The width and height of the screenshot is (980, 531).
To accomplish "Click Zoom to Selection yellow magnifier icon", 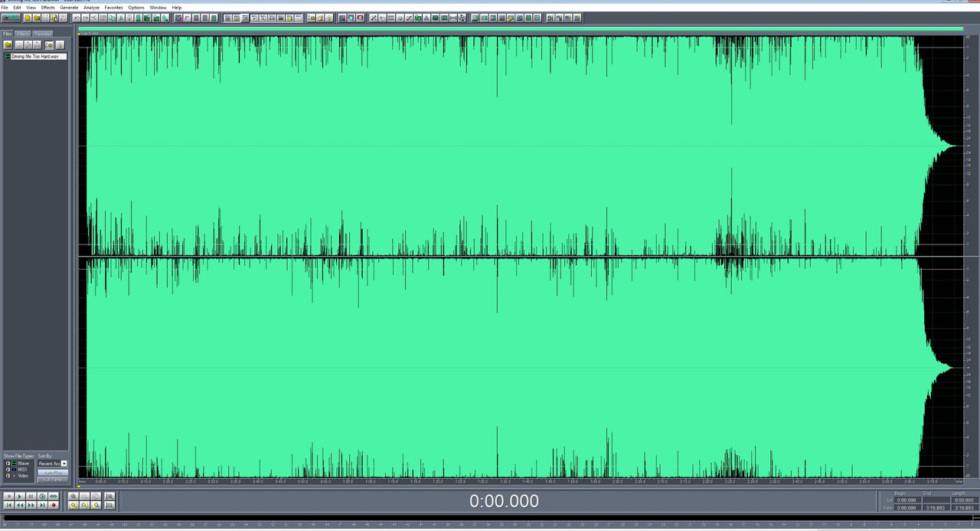I will click(x=73, y=505).
